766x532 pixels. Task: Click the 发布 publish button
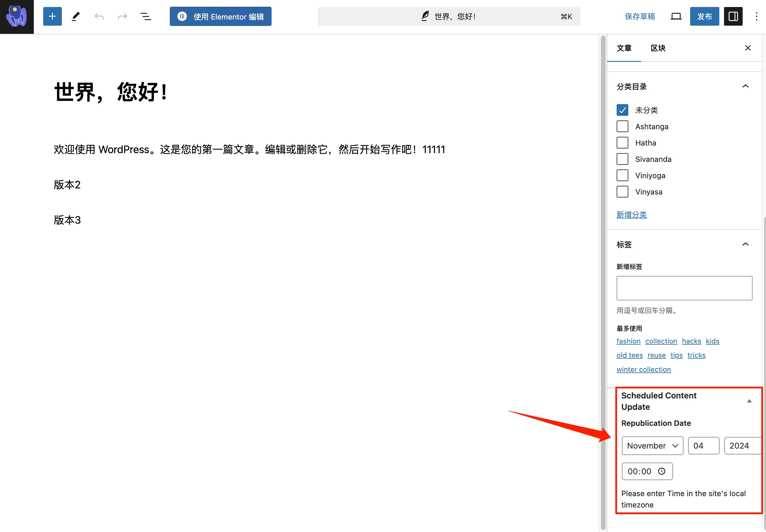(x=704, y=16)
